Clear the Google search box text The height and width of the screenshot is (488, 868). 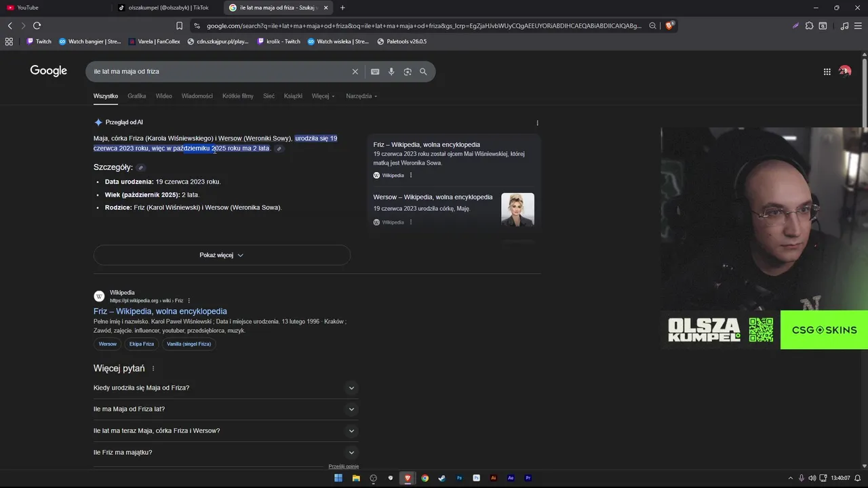click(355, 71)
